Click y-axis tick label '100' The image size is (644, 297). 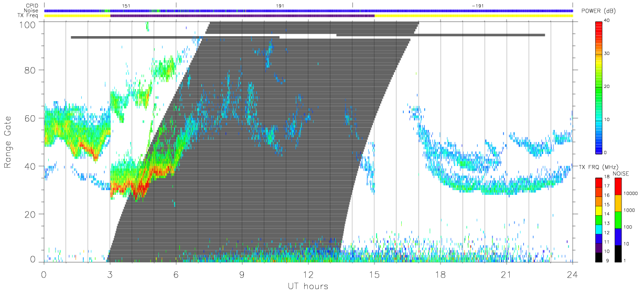[28, 25]
